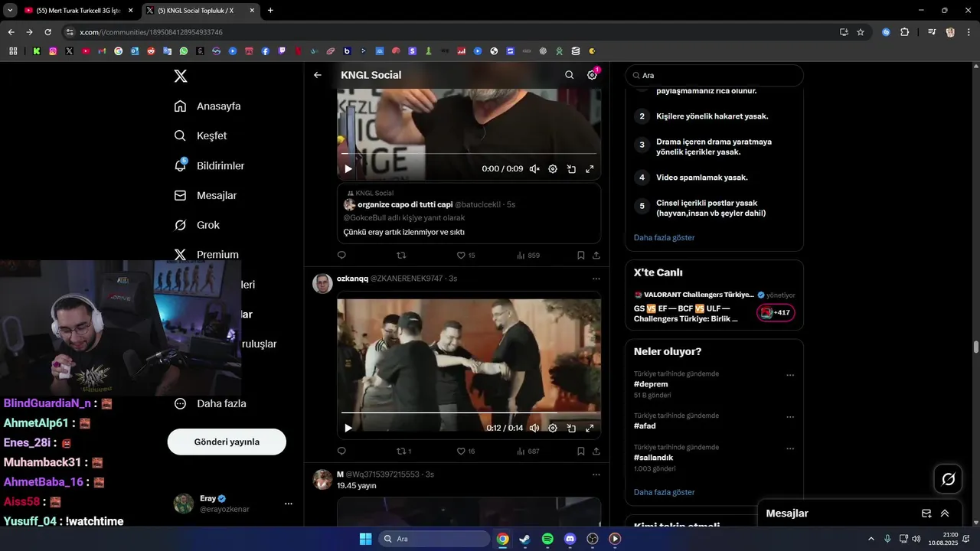Play the 0:12 / 0:14 video
Image resolution: width=980 pixels, height=551 pixels.
pos(348,429)
